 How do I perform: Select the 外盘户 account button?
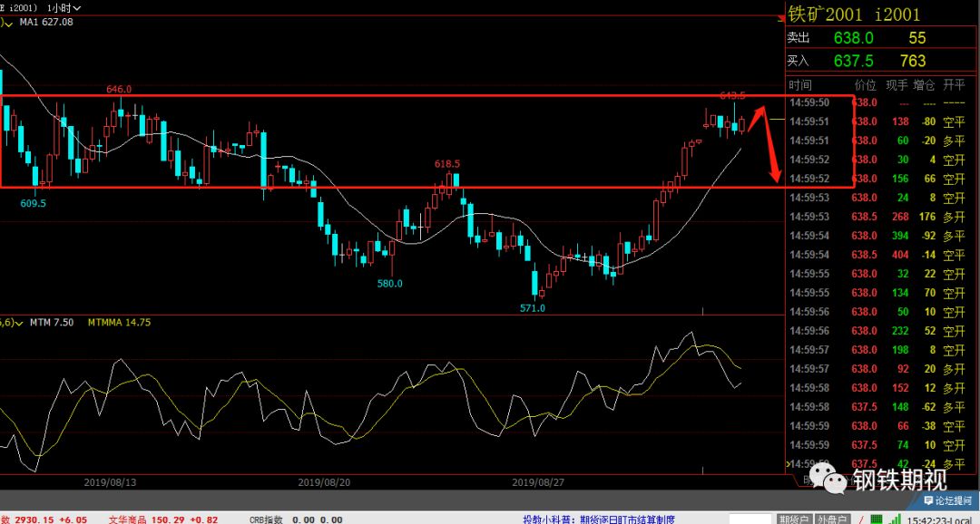pos(832,519)
